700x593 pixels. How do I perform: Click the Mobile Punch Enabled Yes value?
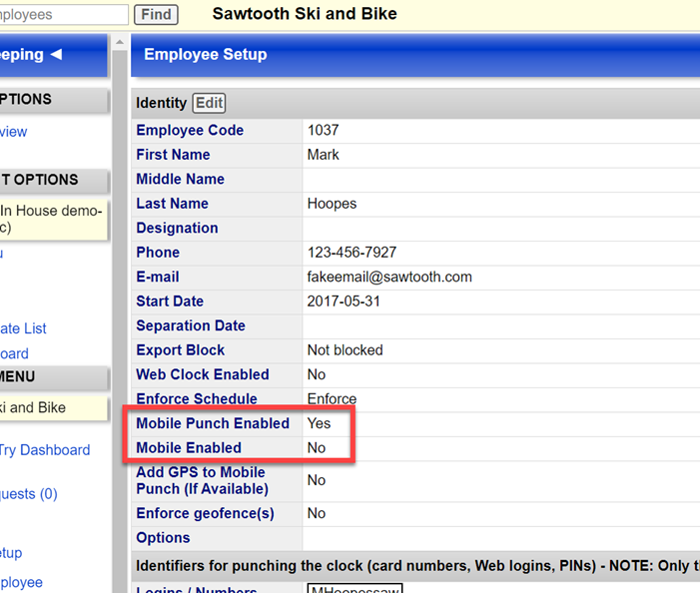(319, 423)
